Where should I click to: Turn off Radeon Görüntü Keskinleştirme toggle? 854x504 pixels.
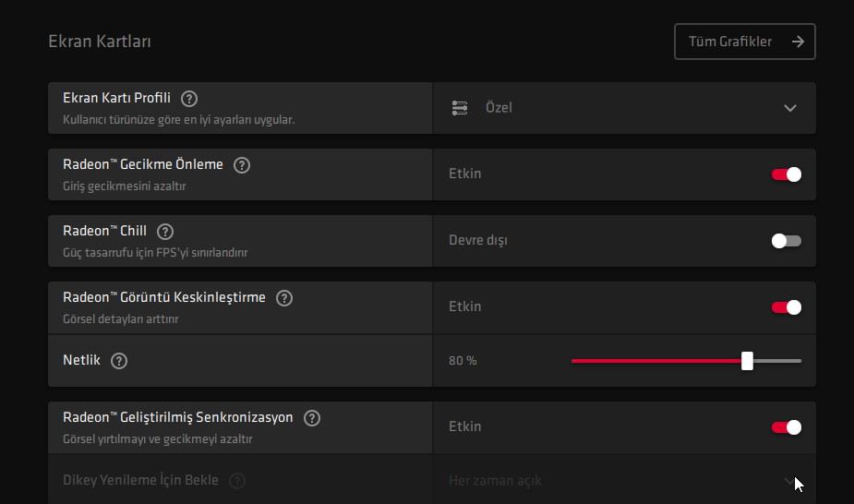coord(787,307)
